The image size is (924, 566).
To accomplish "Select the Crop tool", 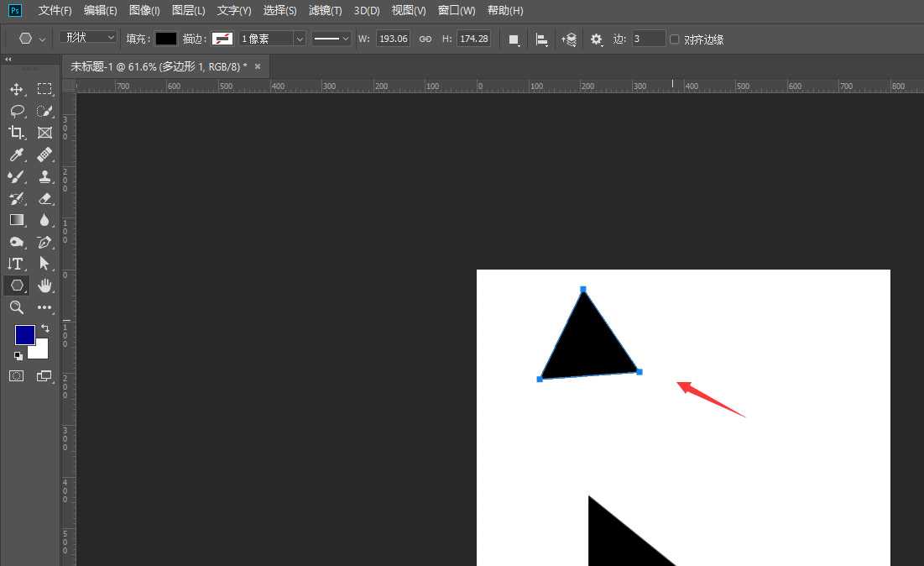I will (x=16, y=133).
